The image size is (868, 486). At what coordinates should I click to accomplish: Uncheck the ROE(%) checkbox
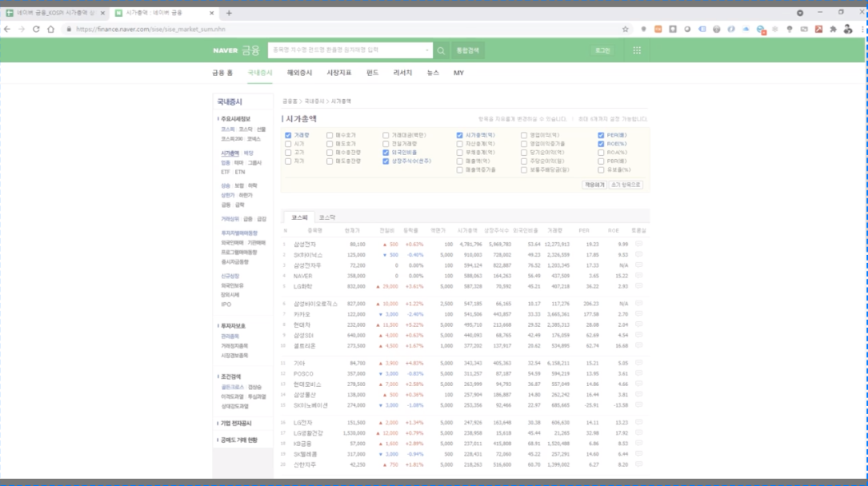click(x=601, y=144)
